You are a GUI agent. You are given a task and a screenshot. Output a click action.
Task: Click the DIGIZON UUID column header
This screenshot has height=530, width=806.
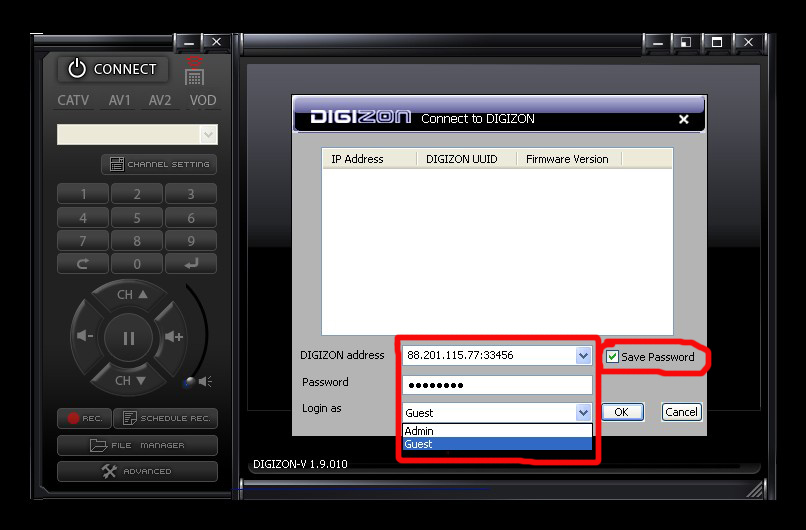coord(466,159)
